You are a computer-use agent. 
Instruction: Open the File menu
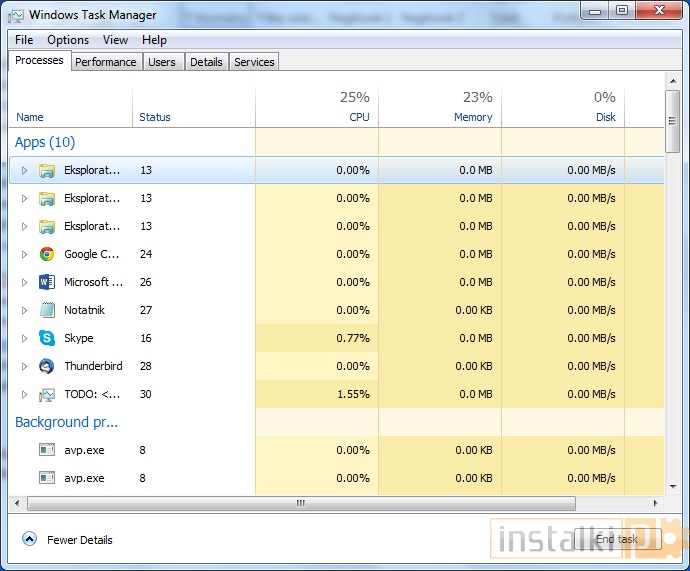point(24,40)
